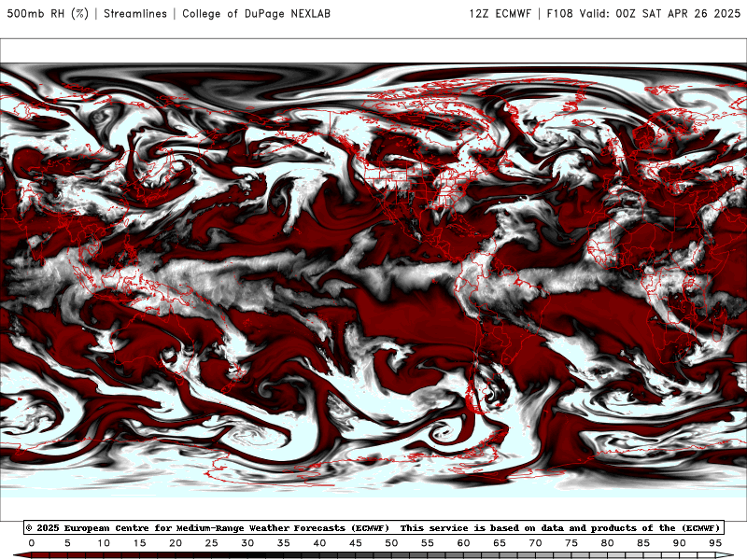This screenshot has width=747, height=560.
Task: Click the "20" tick label on the legend
Action: tap(176, 543)
